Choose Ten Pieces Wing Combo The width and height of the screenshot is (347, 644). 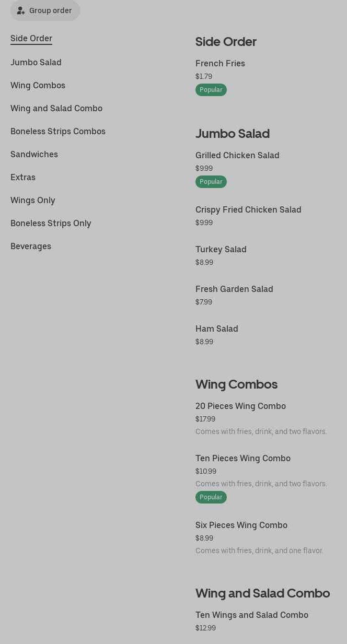(x=243, y=459)
